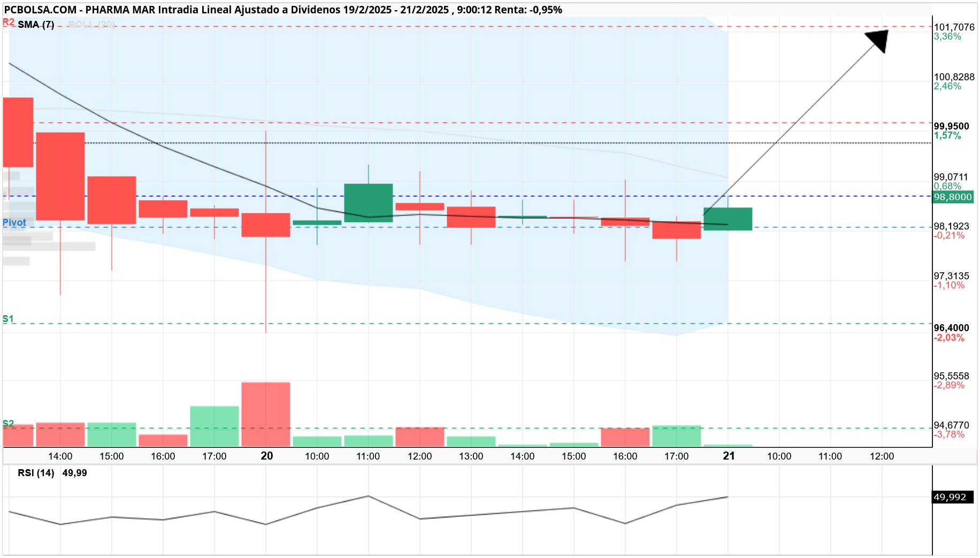Click the green 98,8000 current price tag

click(953, 197)
